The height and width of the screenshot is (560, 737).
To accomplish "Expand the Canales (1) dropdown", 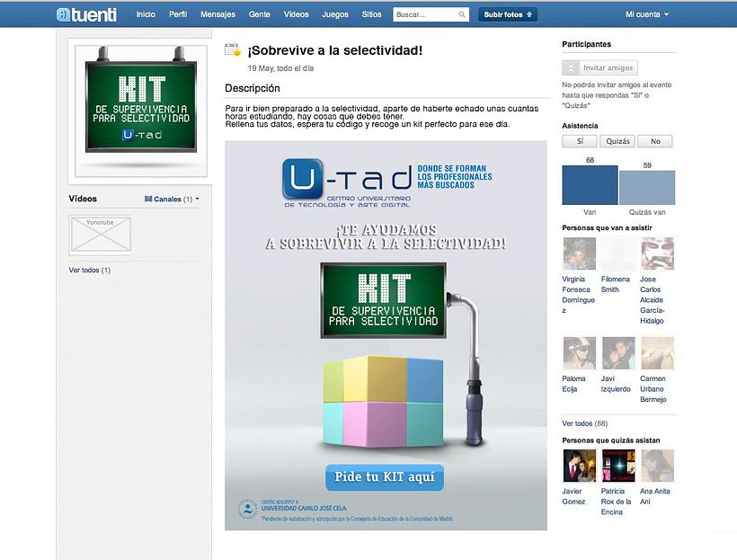I will [x=172, y=199].
